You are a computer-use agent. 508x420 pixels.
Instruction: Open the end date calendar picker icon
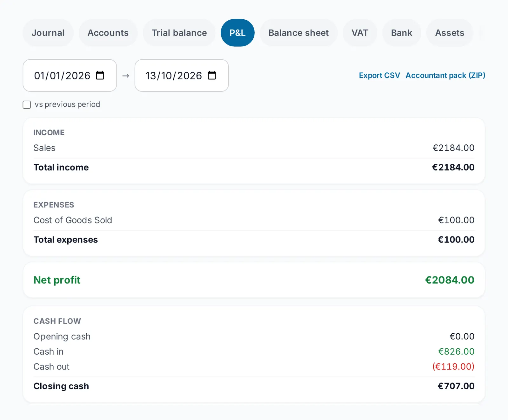(x=212, y=76)
